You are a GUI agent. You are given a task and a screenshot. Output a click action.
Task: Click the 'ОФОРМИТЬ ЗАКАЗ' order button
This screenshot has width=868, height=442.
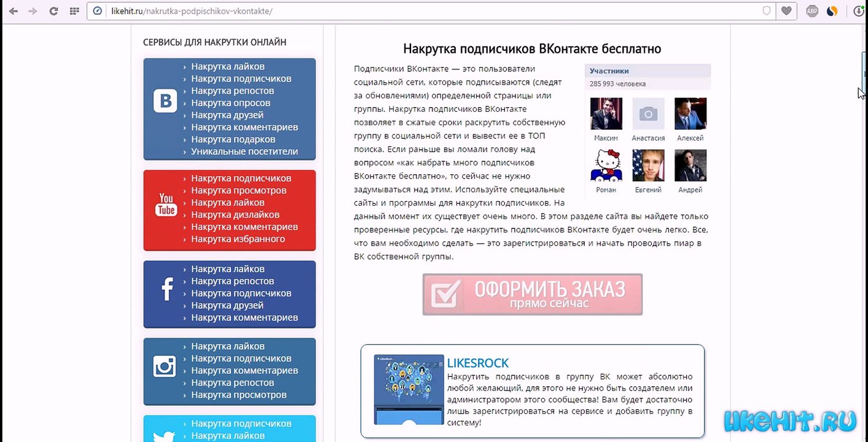[533, 295]
